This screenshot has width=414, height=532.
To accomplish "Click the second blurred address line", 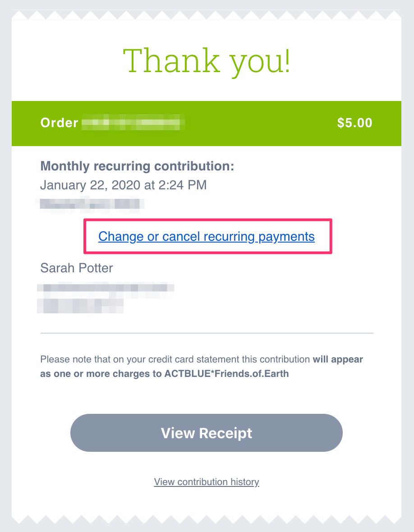I will coord(80,306).
